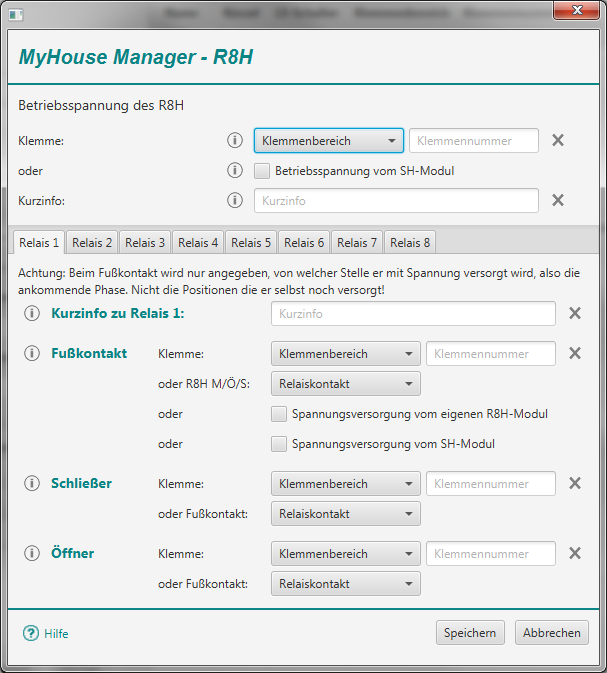Select the Relais 8 tab
Screen dimensions: 607x673
[410, 242]
